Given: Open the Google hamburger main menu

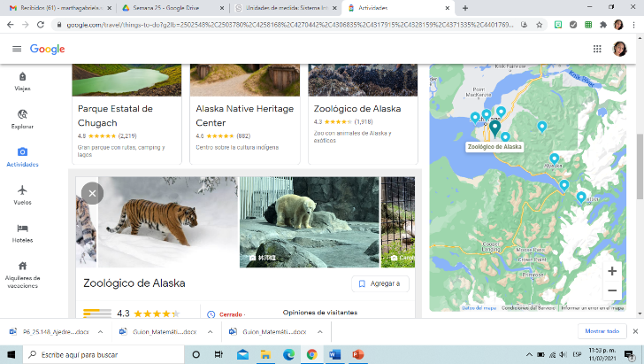Looking at the screenshot, I should point(16,49).
